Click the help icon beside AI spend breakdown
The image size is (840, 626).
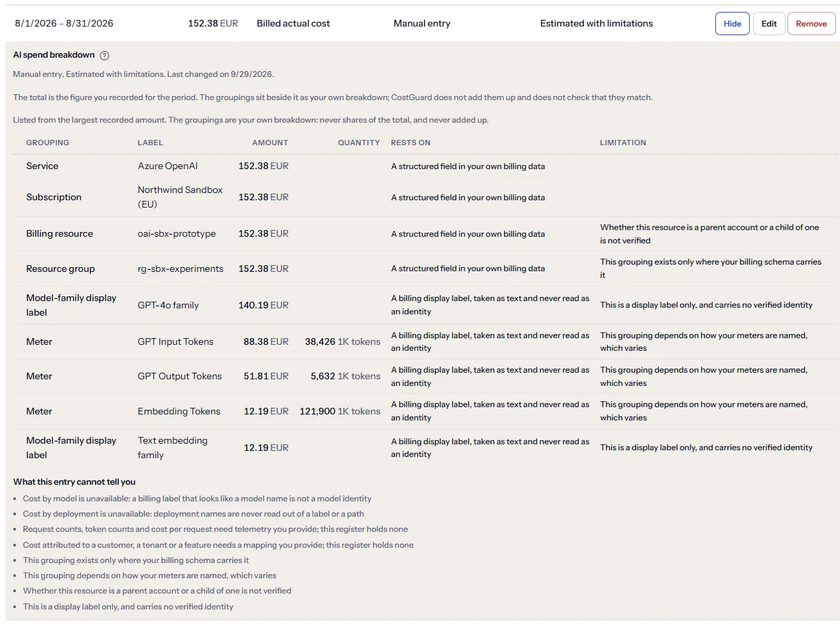pyautogui.click(x=104, y=56)
